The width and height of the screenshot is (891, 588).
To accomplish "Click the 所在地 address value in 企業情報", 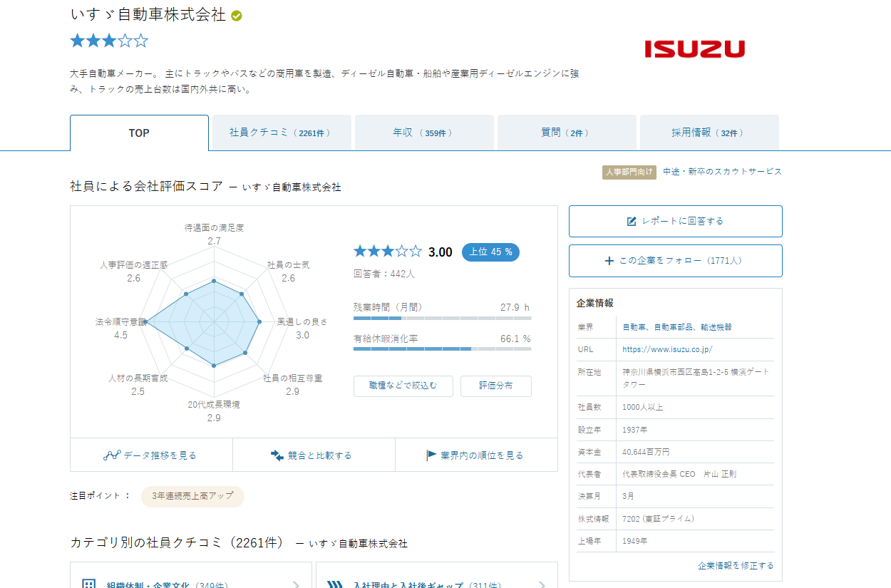I will 696,378.
